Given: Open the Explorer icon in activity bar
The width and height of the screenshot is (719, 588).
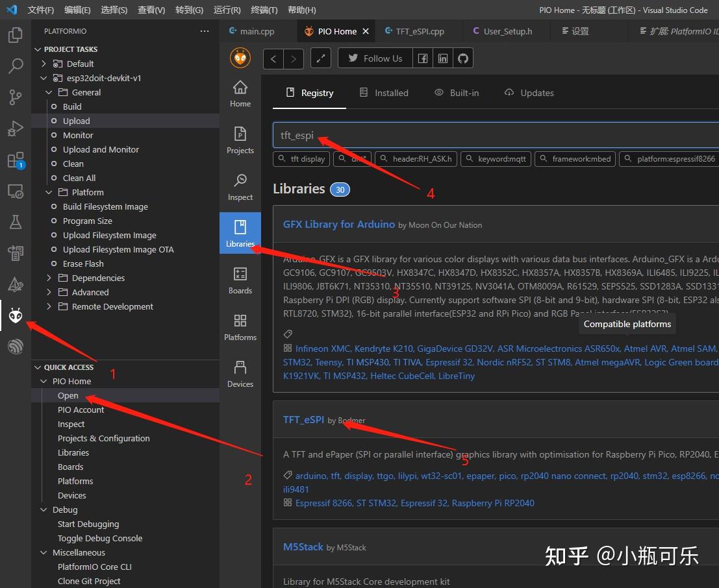Looking at the screenshot, I should tap(15, 35).
